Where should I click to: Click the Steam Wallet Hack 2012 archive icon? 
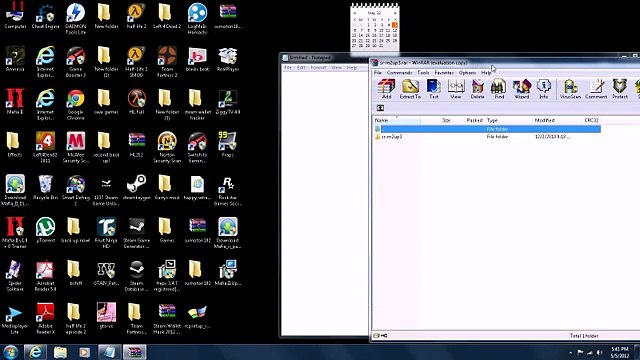tap(167, 318)
